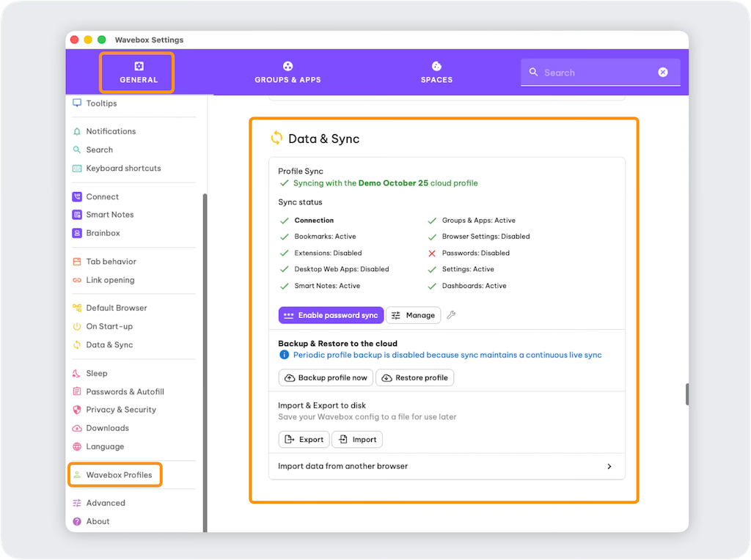Clear the search field with X icon
The image size is (751, 560).
[x=663, y=73]
